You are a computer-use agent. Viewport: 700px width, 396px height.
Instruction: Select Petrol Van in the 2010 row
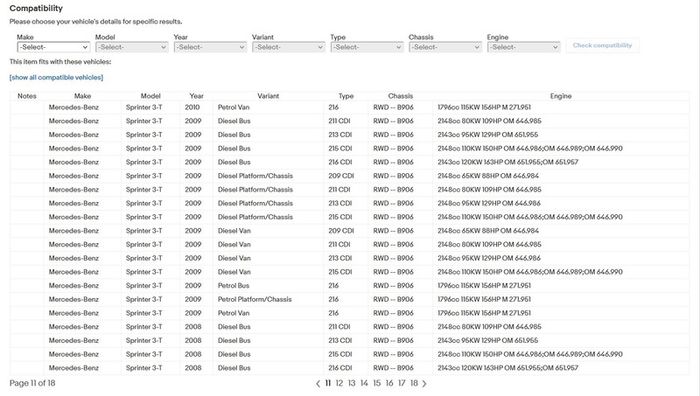[x=233, y=107]
